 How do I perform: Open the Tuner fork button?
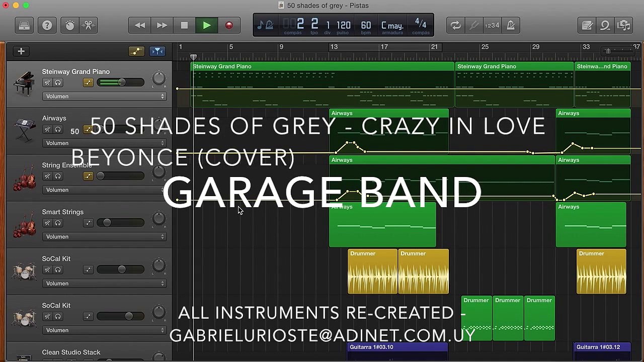(473, 25)
